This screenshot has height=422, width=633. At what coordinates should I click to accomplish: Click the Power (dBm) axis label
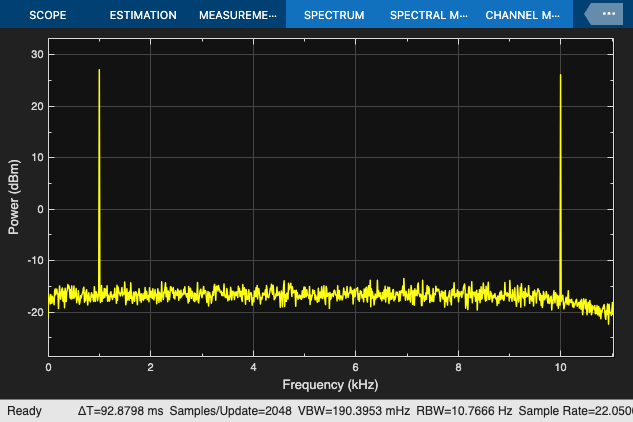tap(13, 197)
